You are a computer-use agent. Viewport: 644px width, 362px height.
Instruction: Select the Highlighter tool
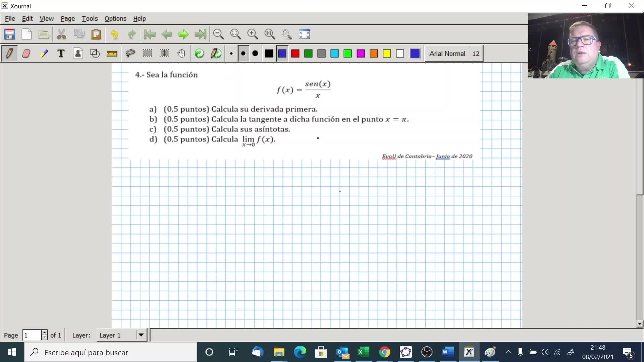pyautogui.click(x=44, y=54)
